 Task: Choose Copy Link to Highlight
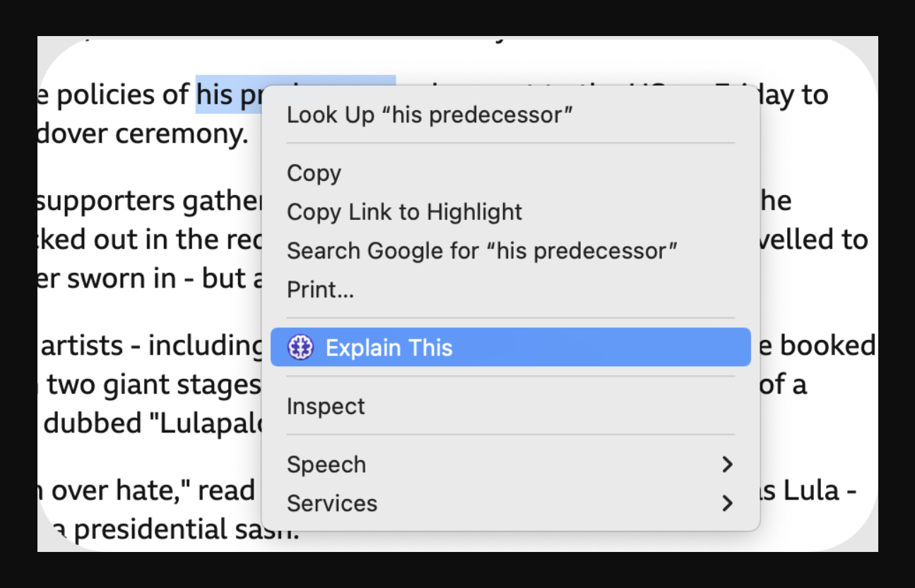coord(404,212)
